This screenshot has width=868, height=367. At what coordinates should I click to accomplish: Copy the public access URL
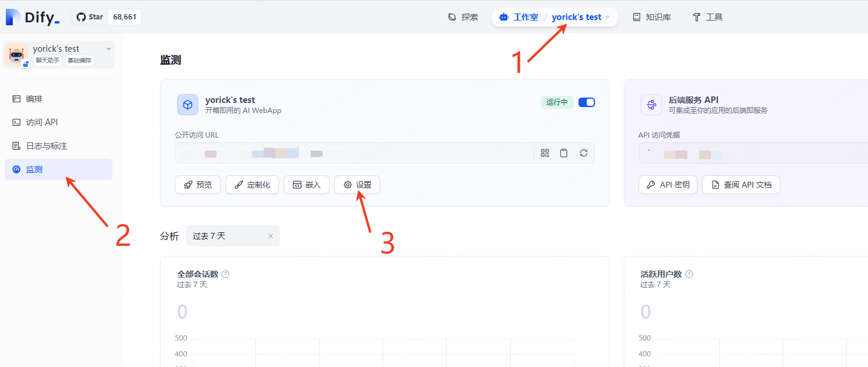[x=564, y=153]
